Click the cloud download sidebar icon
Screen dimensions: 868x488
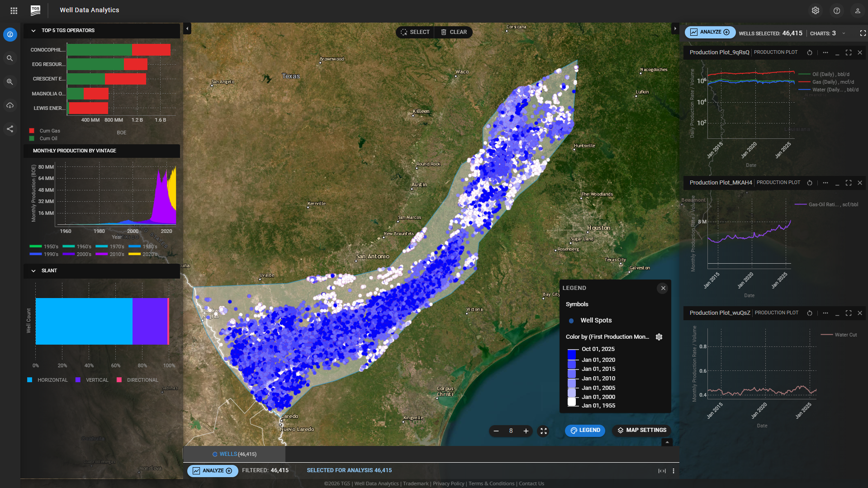click(10, 105)
